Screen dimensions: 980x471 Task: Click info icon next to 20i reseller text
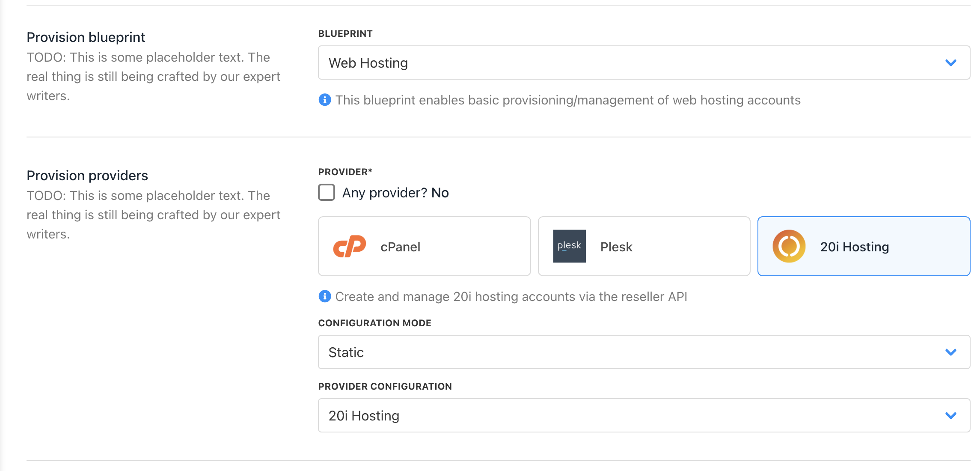pos(325,296)
